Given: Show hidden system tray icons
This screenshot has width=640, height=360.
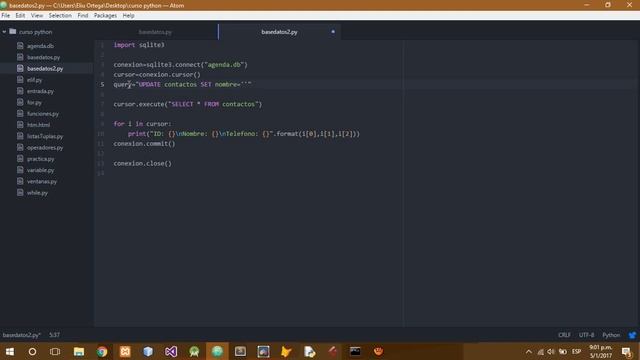Looking at the screenshot, I should [529, 351].
